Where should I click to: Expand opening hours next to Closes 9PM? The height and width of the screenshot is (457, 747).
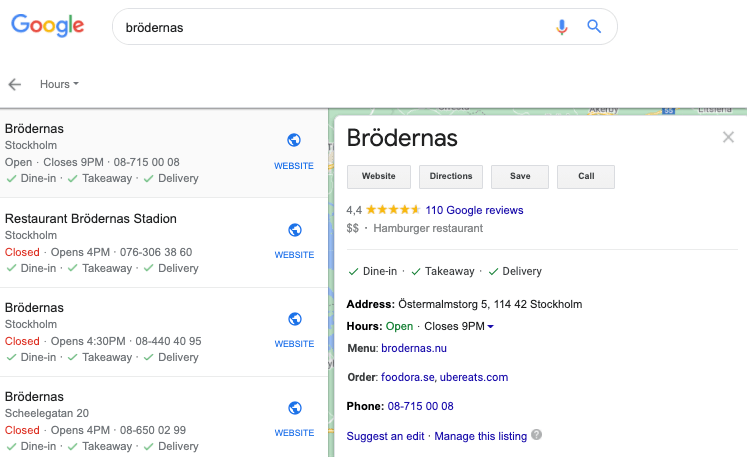pyautogui.click(x=491, y=326)
